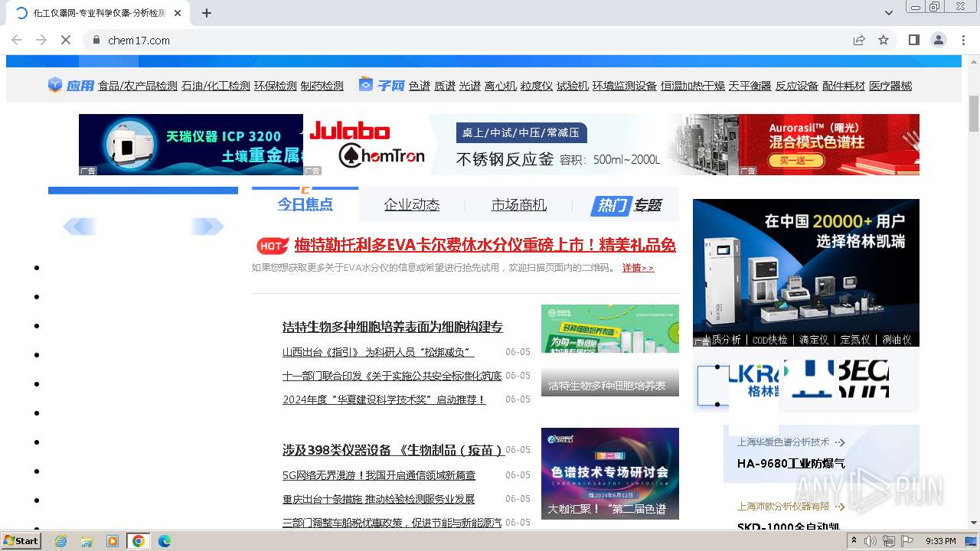This screenshot has width=980, height=551.
Task: Go to 天平衡器 subsite
Action: coord(750,86)
